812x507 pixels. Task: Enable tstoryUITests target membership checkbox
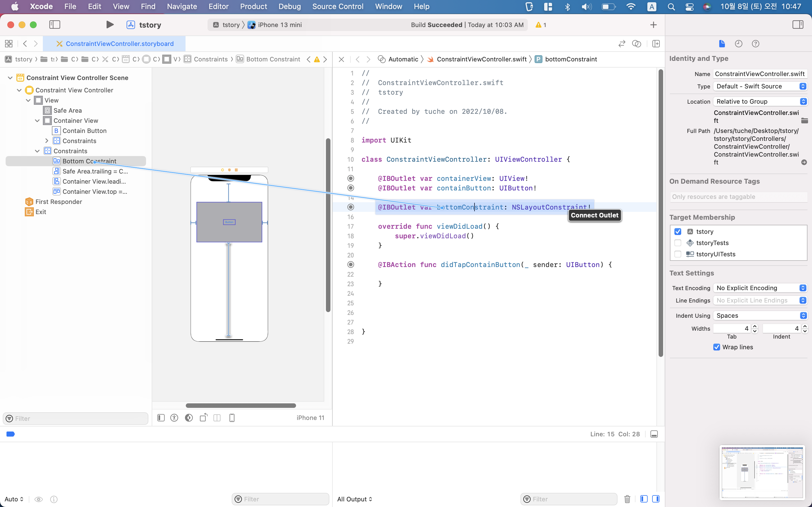678,254
